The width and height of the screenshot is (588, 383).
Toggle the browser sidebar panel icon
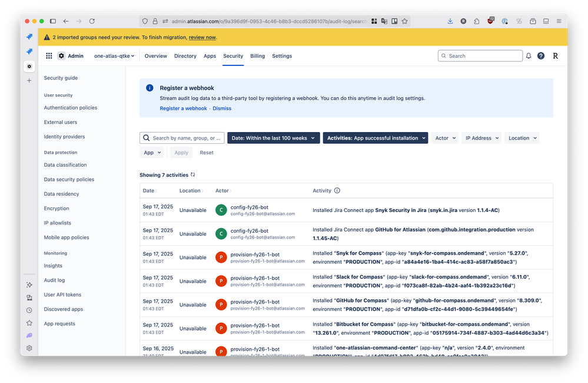[x=53, y=21]
